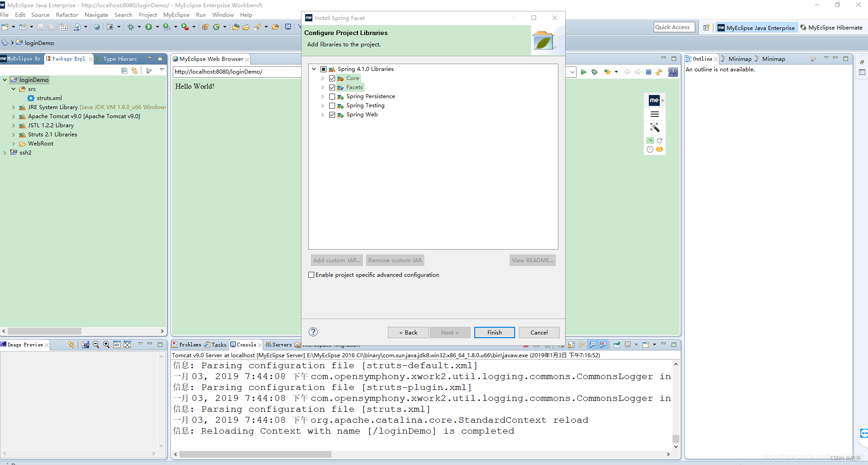The image size is (868, 465).
Task: Click the Console vertical scrollbar thumb
Action: click(x=676, y=439)
